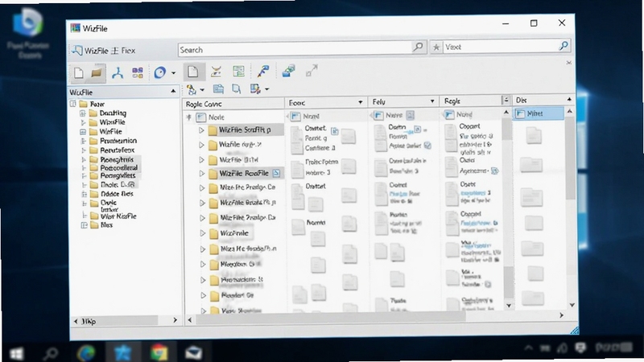Click the sidebar horizontal scrollbar right arrow

pyautogui.click(x=175, y=320)
